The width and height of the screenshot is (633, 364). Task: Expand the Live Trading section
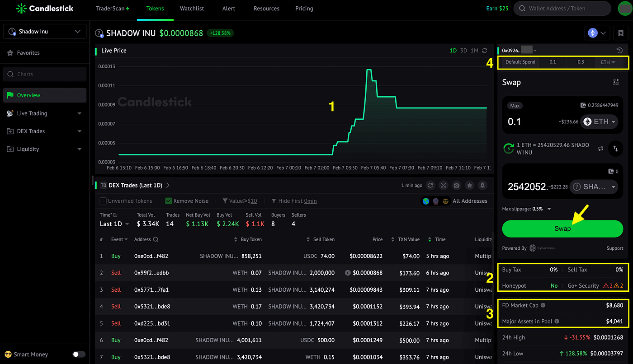point(45,113)
